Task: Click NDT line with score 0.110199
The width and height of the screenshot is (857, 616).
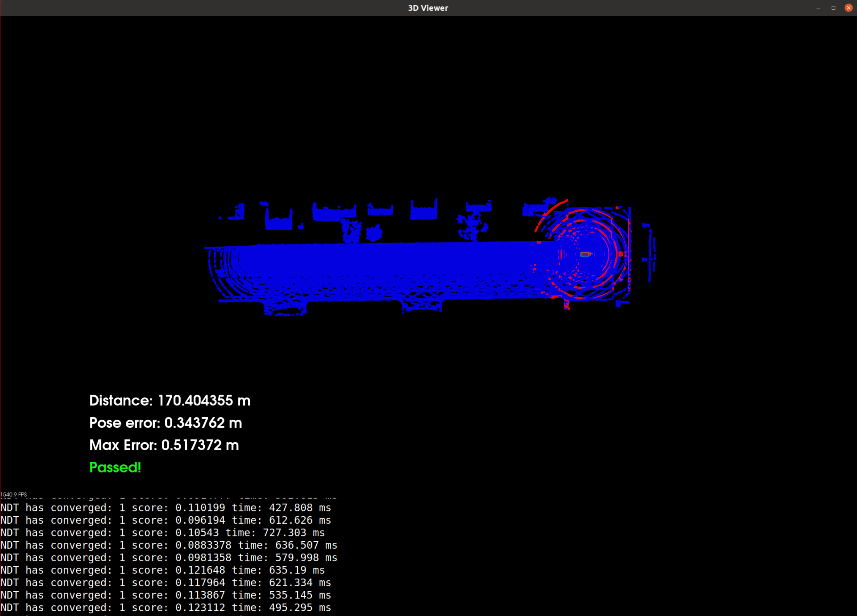Action: (165, 508)
